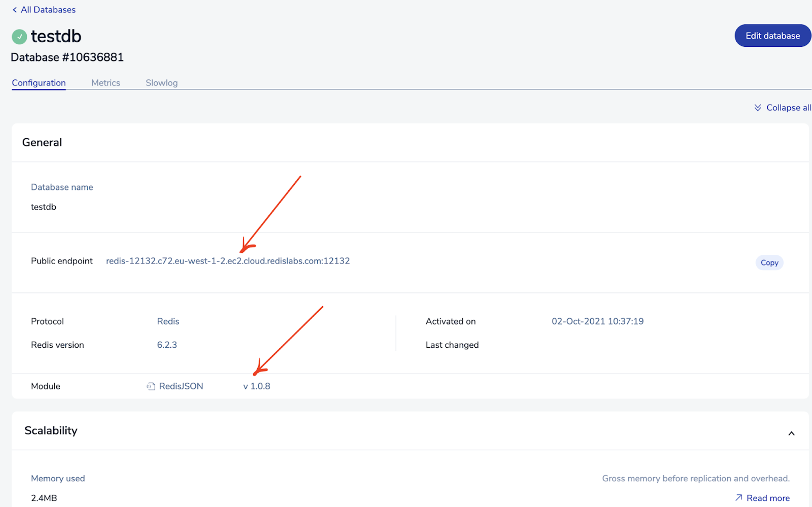Viewport: 812px width, 507px height.
Task: Copy the public endpoint
Action: [x=769, y=263]
